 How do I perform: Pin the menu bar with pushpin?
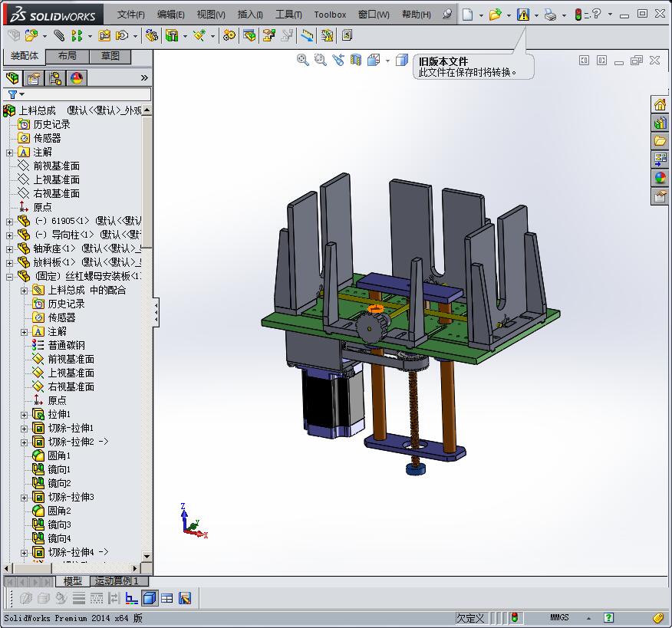(447, 15)
